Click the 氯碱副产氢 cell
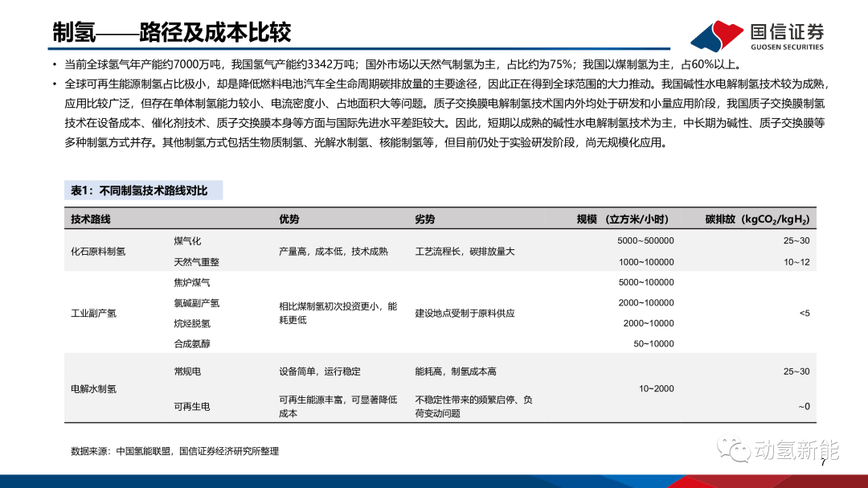 click(197, 303)
